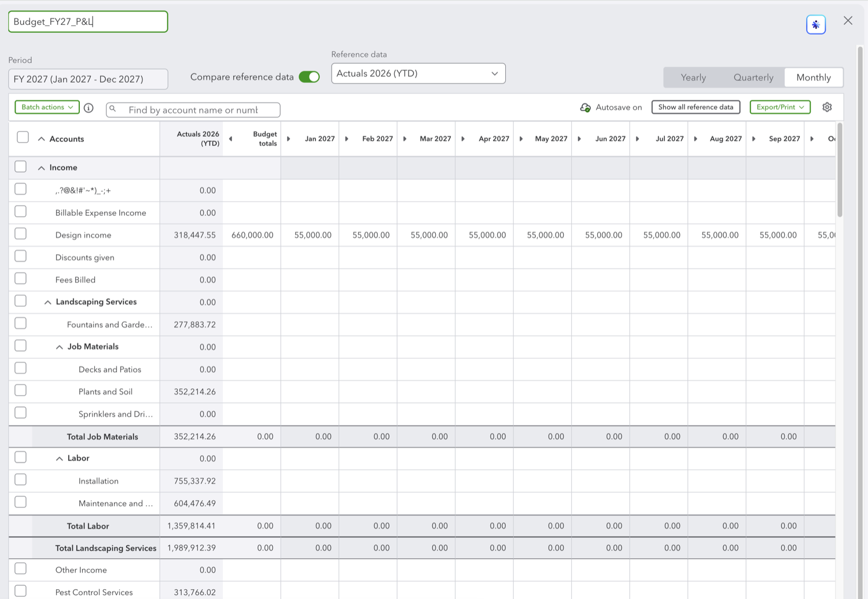This screenshot has width=868, height=599.
Task: Click the Design income Jan 2027 cell
Action: (310, 235)
